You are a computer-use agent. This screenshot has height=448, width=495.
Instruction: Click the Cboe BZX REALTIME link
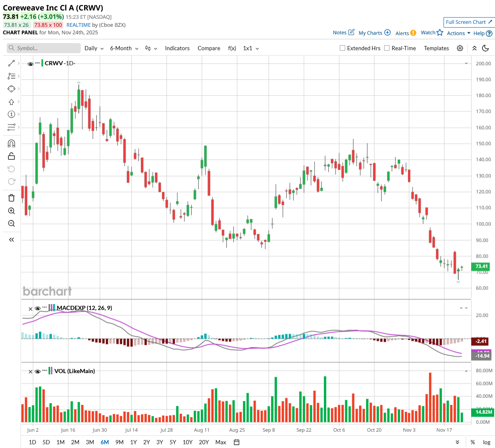[x=78, y=25]
